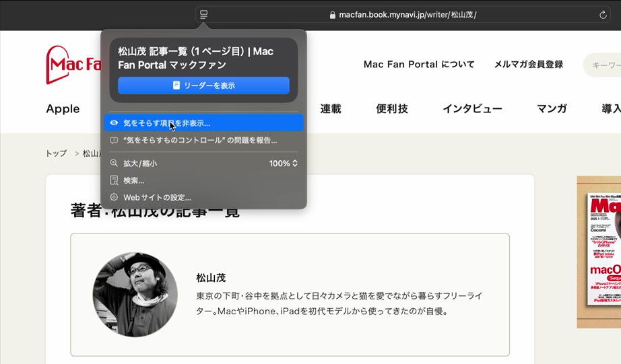
Task: Click the popup's page title text
Action: point(195,58)
